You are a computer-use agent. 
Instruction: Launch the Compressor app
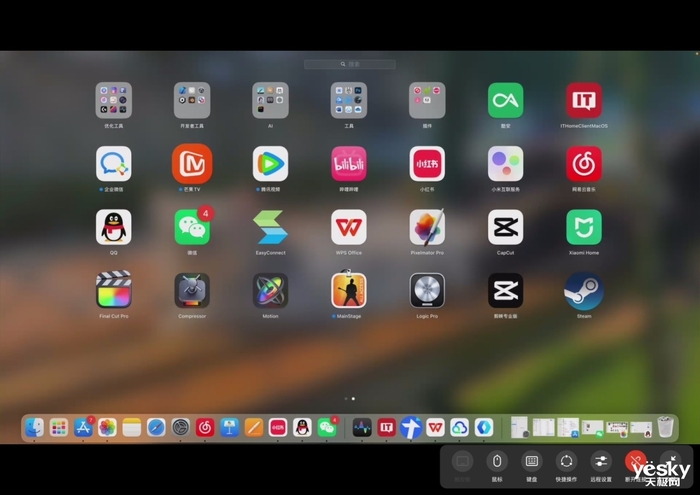[x=192, y=290]
